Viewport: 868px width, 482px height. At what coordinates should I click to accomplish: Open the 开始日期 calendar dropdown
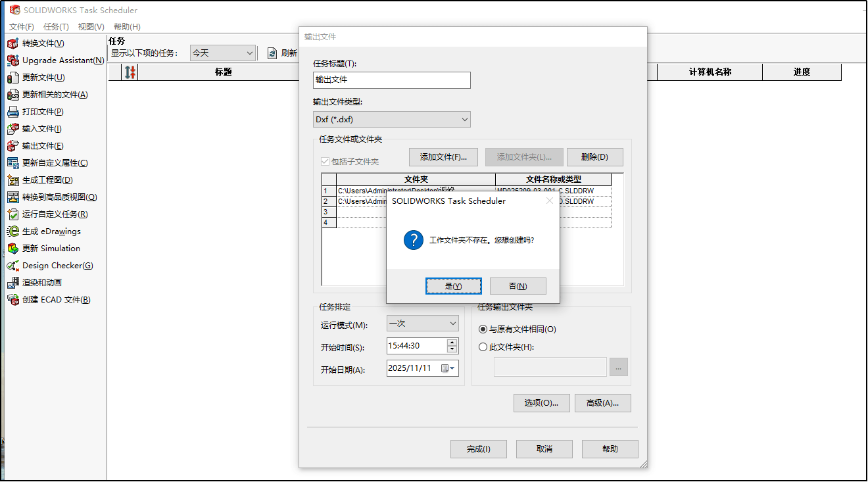pyautogui.click(x=448, y=368)
